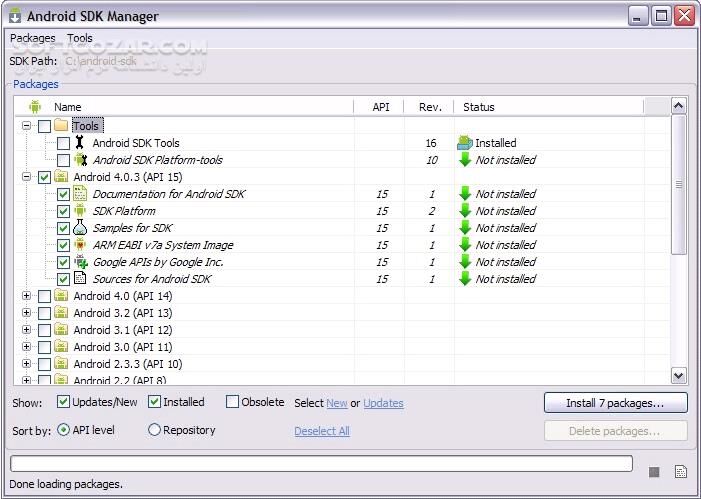Viewport: 701px width, 499px height.
Task: Uncheck the ARM EABI v7a System Image checkbox
Action: point(63,245)
